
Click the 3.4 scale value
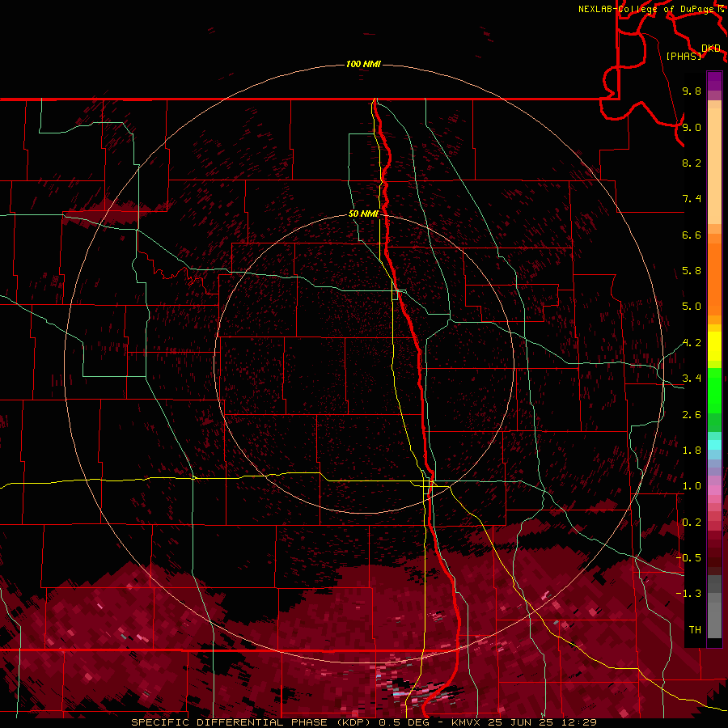[692, 379]
